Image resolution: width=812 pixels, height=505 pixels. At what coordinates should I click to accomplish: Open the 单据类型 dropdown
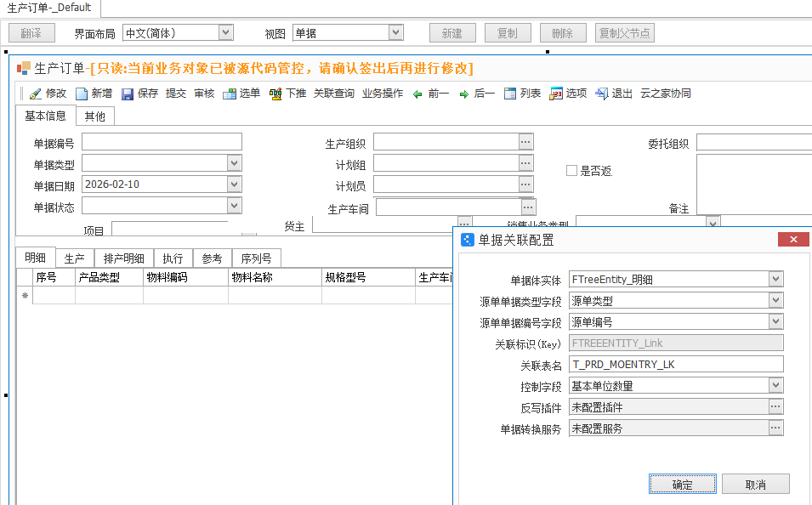pos(234,163)
